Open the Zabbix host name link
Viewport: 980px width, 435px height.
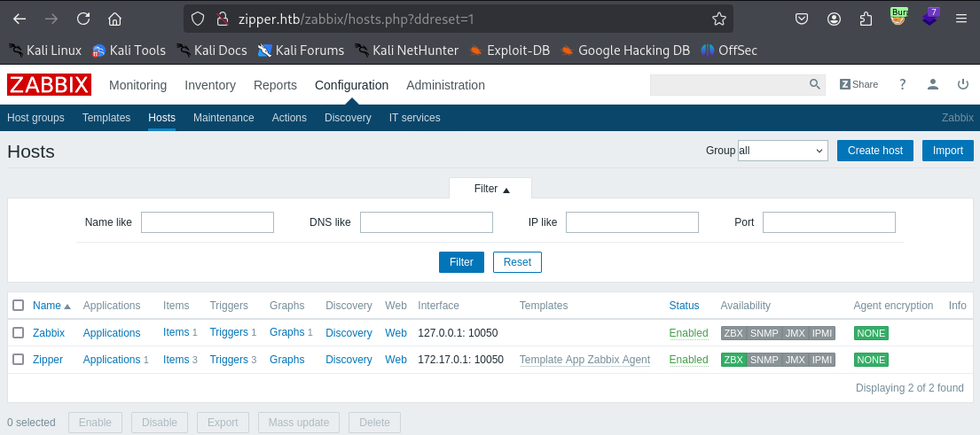tap(49, 332)
